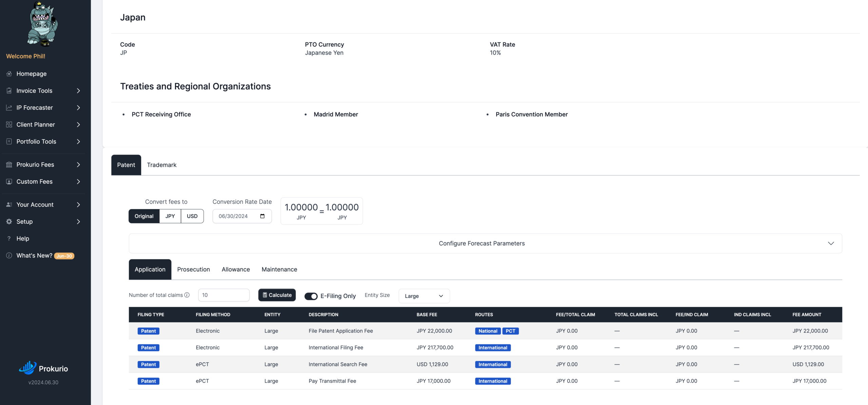Select the Patent tab
Image resolution: width=868 pixels, height=405 pixels.
pyautogui.click(x=126, y=165)
